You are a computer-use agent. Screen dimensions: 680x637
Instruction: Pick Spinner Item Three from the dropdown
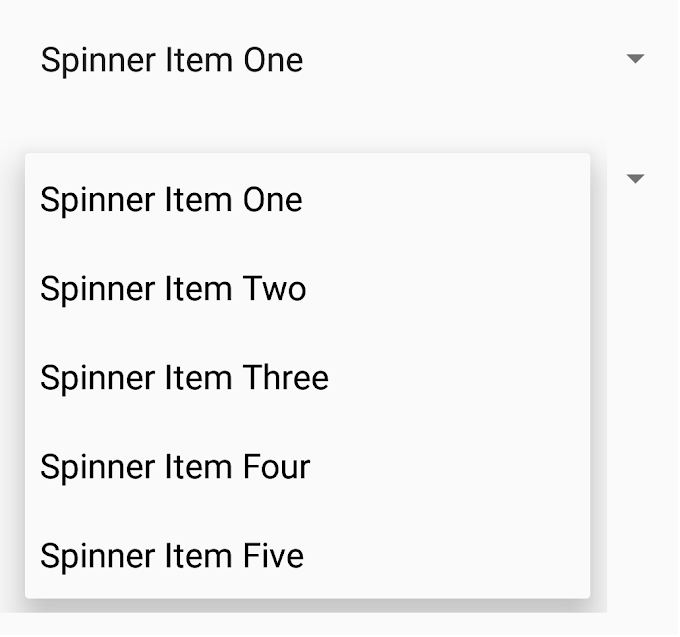pos(184,378)
